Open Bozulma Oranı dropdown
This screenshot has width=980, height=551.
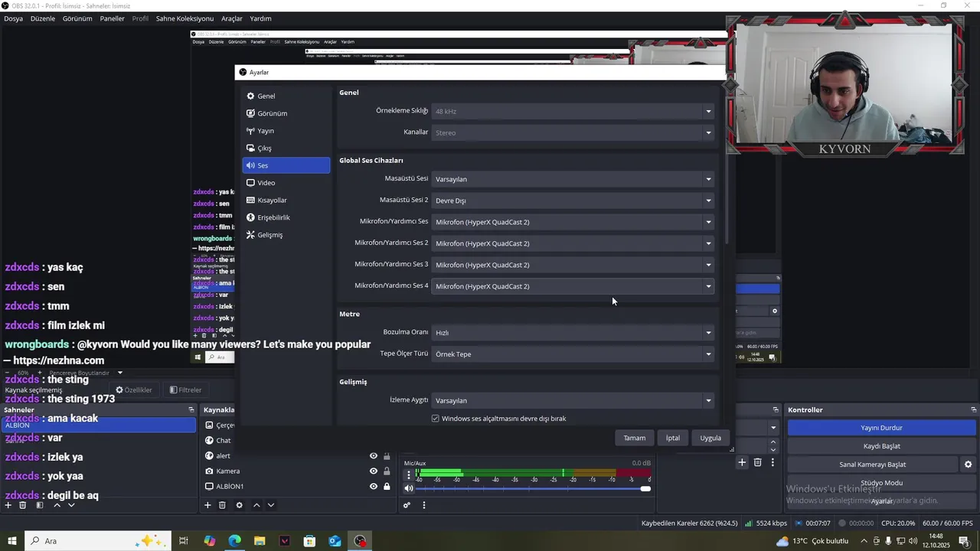point(573,333)
